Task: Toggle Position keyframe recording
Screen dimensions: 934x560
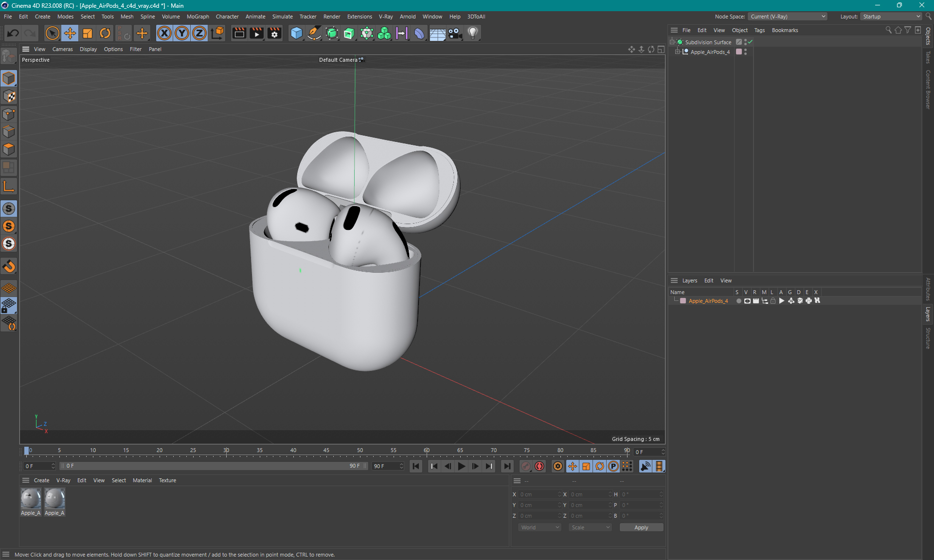Action: pos(573,466)
